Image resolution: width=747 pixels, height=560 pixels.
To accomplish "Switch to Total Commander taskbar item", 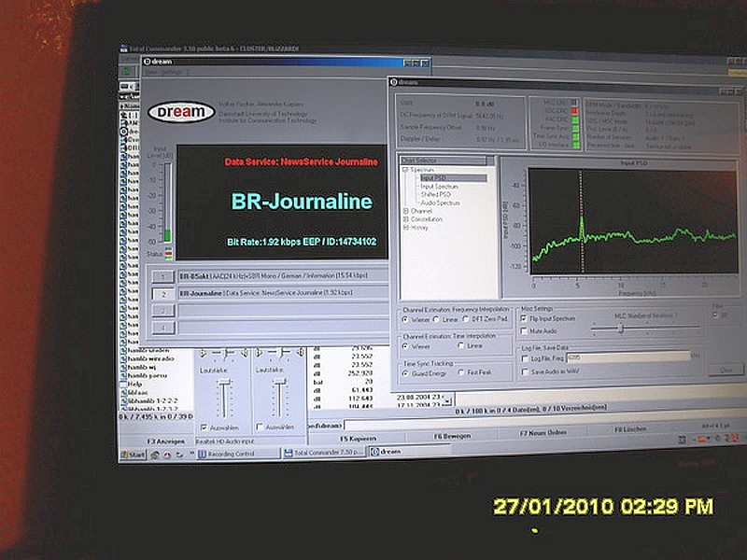I will pos(323,453).
